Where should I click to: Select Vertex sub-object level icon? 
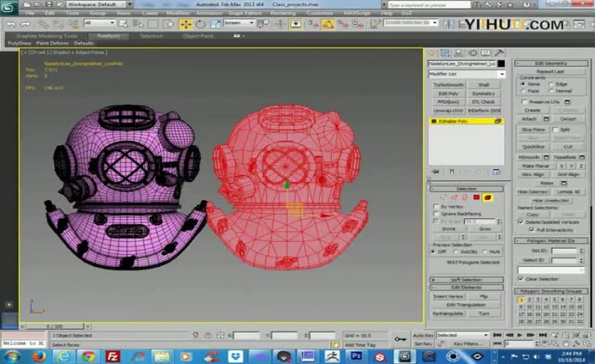click(443, 197)
